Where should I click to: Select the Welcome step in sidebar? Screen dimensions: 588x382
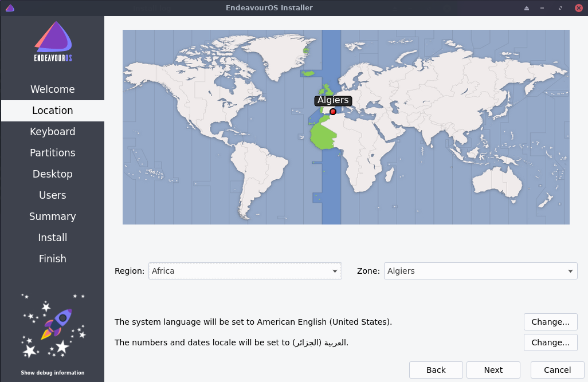pyautogui.click(x=53, y=89)
